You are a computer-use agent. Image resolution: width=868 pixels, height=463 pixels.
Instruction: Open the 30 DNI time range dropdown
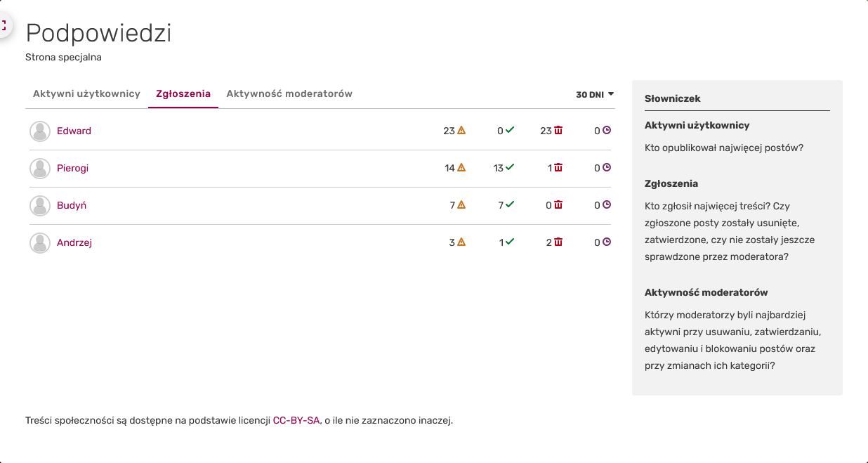[595, 94]
